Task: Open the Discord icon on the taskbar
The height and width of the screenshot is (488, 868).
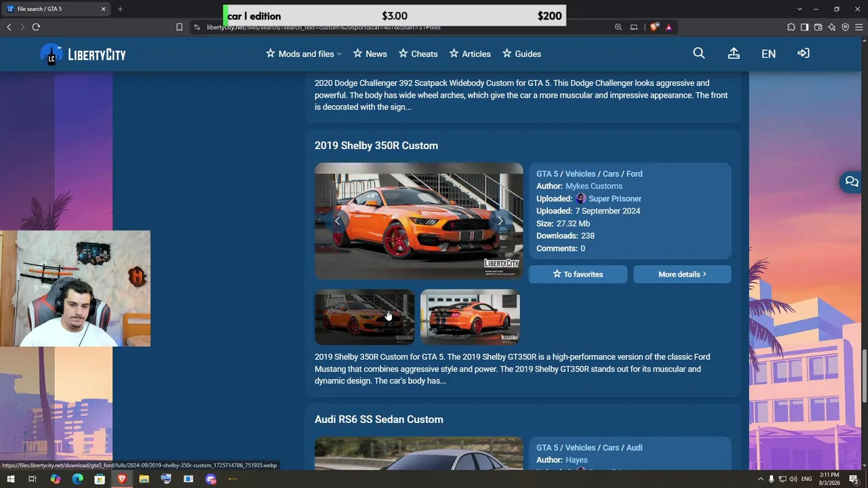Action: (211, 479)
